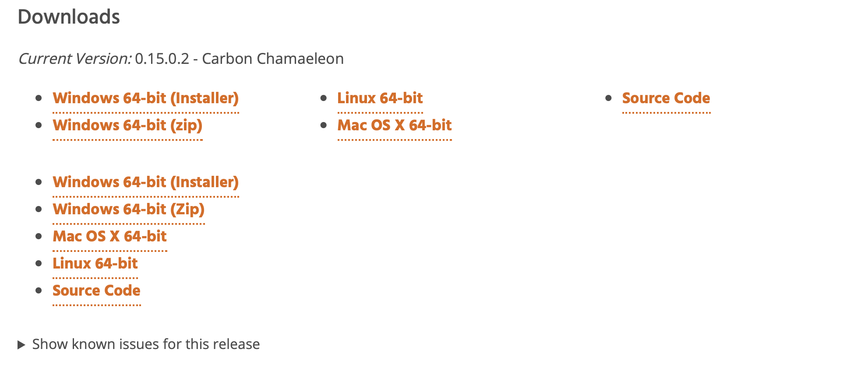Open Linux 64-bit link in single-column list
Viewport: 868px width, 370px height.
click(x=95, y=264)
